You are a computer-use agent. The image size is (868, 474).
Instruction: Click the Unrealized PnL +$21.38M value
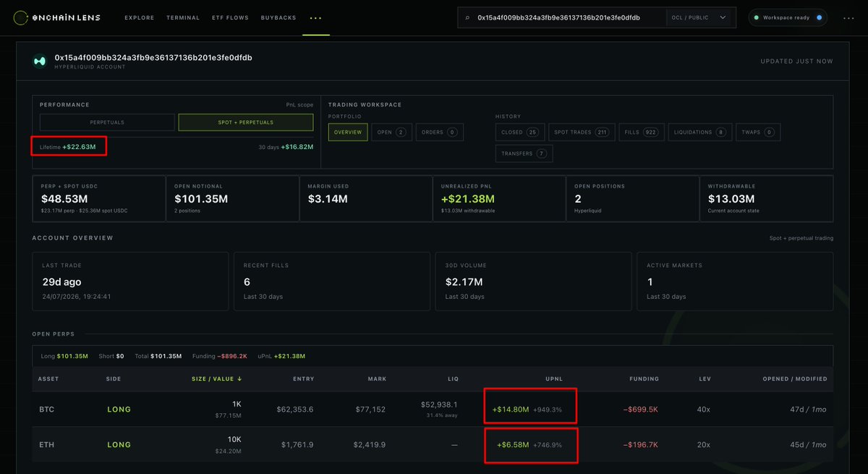click(x=468, y=199)
